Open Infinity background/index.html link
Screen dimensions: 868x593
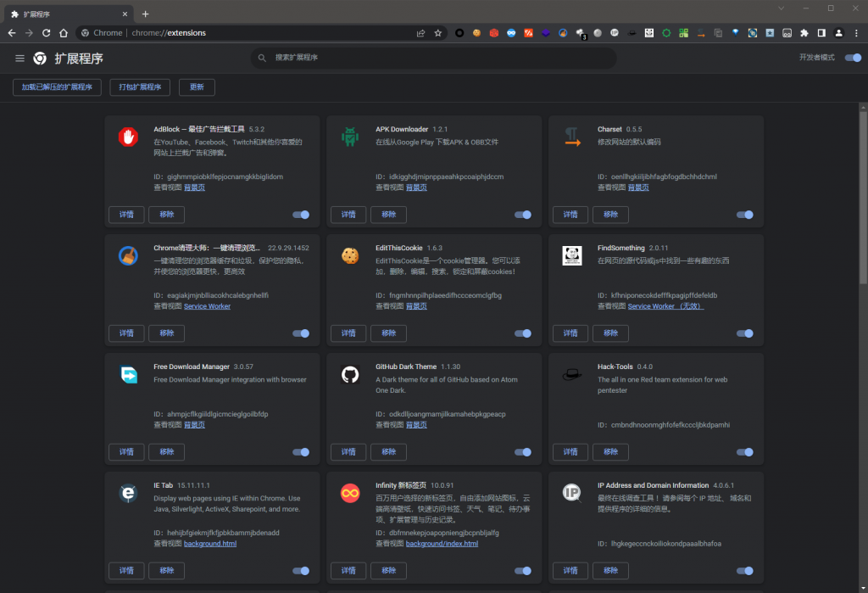pos(442,544)
